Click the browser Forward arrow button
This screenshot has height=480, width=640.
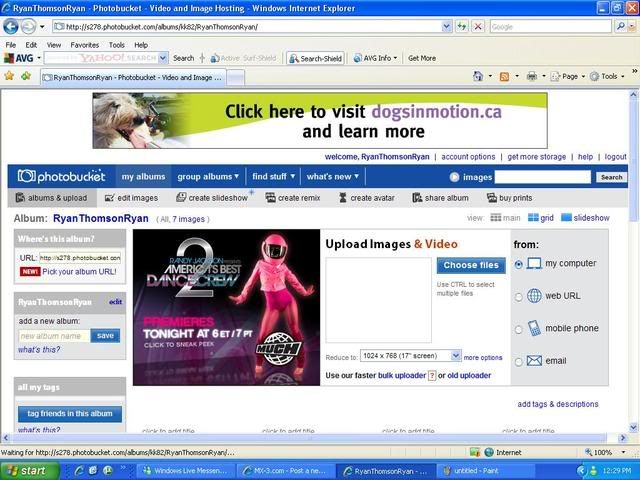(28, 27)
